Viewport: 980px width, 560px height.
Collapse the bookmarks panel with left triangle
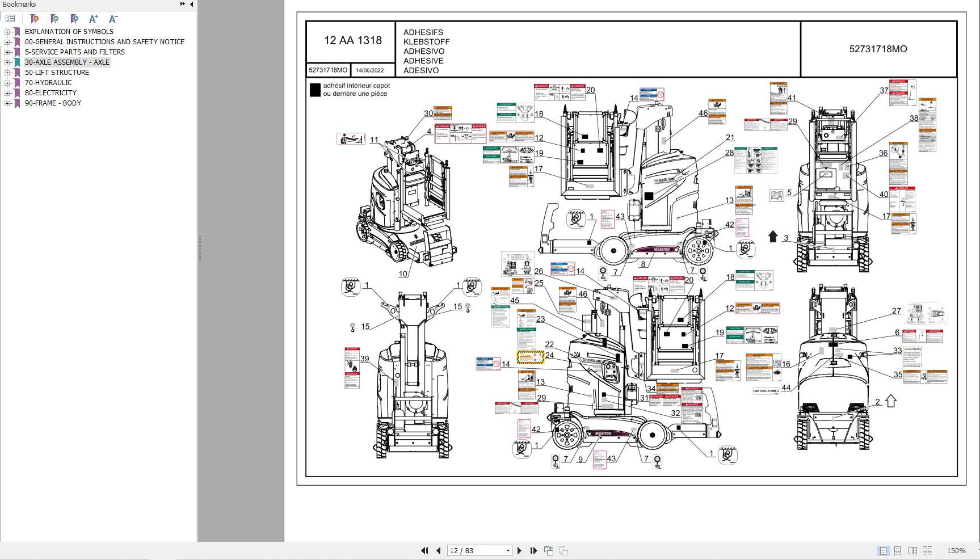pos(191,4)
